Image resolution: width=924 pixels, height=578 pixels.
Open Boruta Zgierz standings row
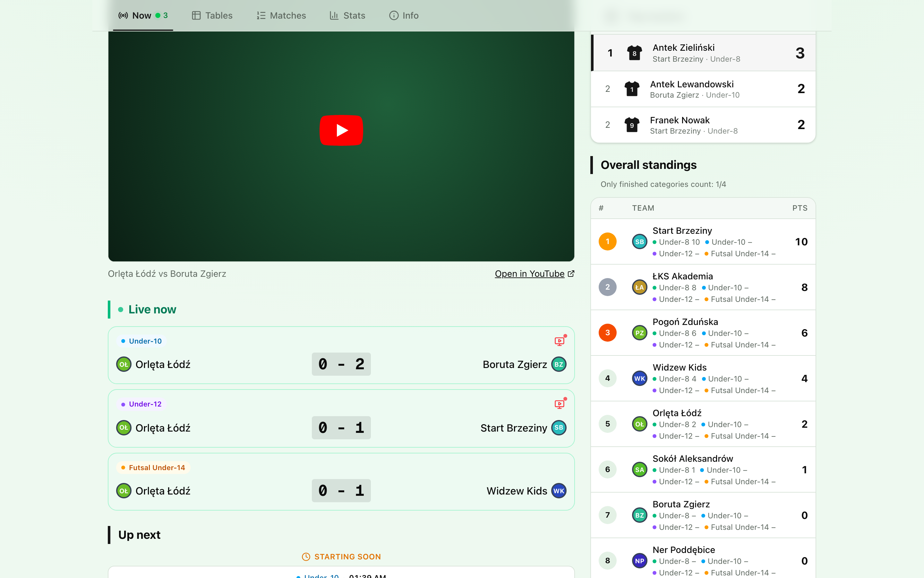tap(703, 515)
